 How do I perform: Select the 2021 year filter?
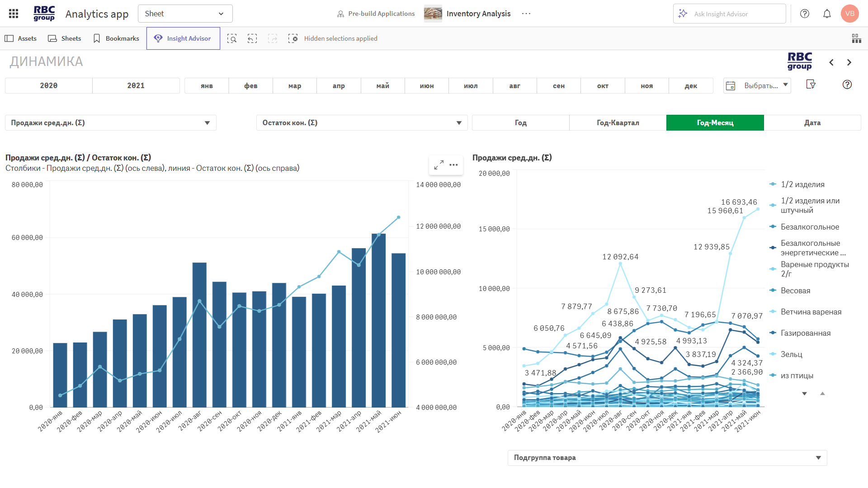point(136,85)
